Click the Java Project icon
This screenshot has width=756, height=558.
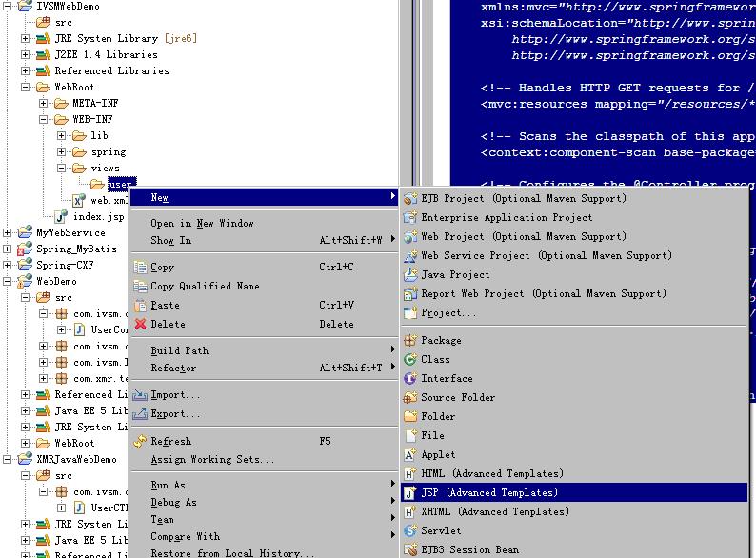pyautogui.click(x=409, y=275)
